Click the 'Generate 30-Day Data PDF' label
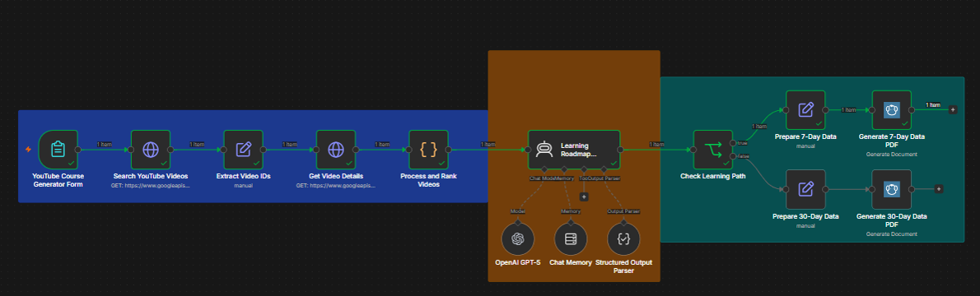980x296 pixels. (891, 220)
